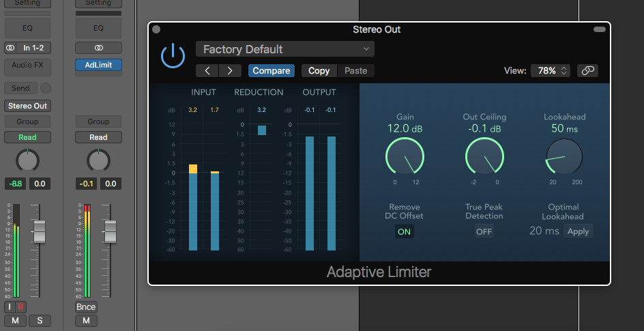Click Setting button on output channel strip
The width and height of the screenshot is (644, 331).
[98, 3]
